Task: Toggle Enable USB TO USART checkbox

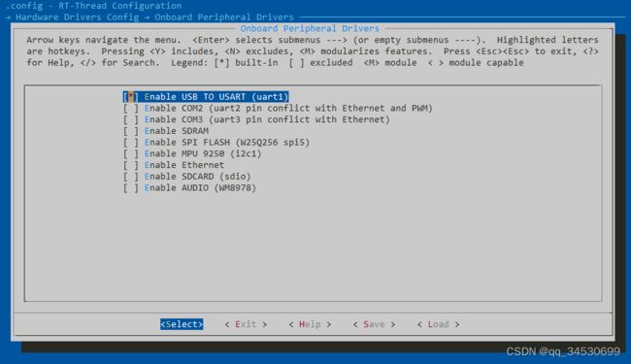Action: coord(131,97)
